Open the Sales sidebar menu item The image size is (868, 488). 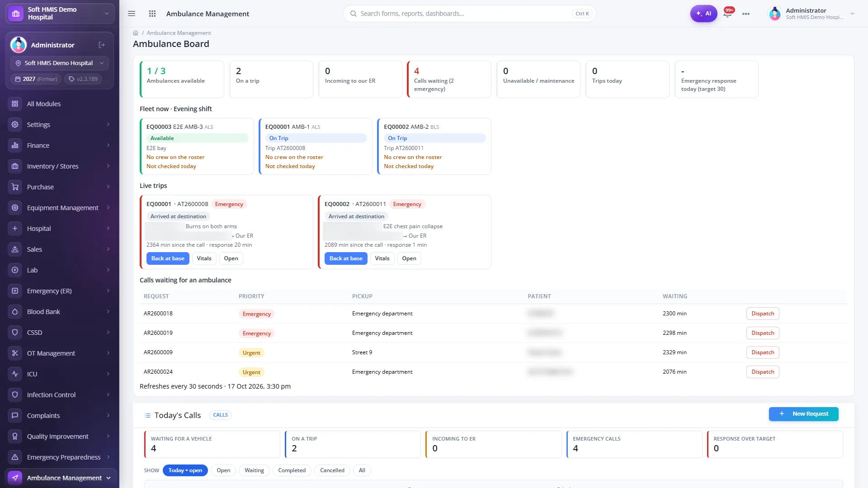coord(60,249)
